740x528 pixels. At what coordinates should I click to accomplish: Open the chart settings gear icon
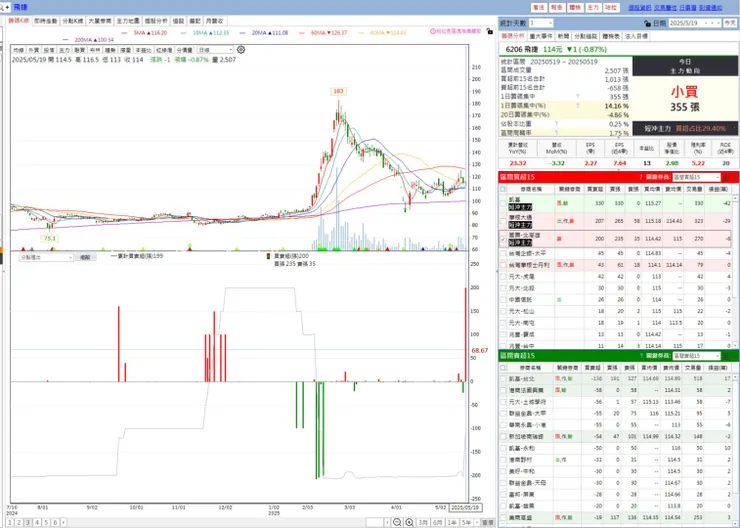click(x=241, y=50)
